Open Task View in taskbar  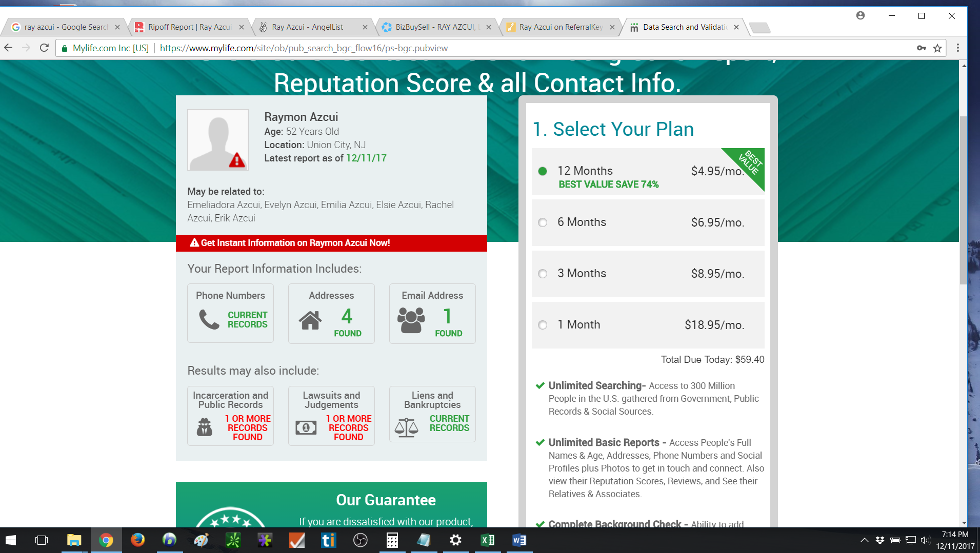(x=42, y=540)
